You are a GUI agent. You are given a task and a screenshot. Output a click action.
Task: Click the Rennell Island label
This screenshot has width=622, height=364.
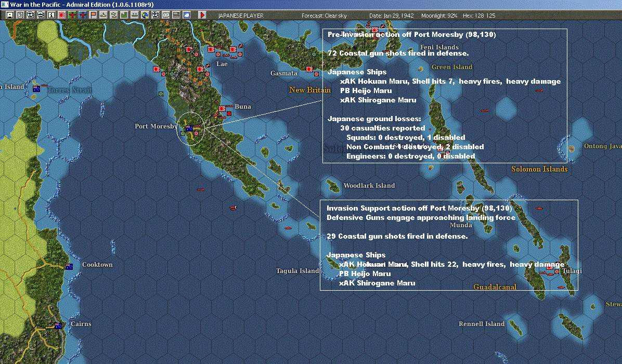482,323
